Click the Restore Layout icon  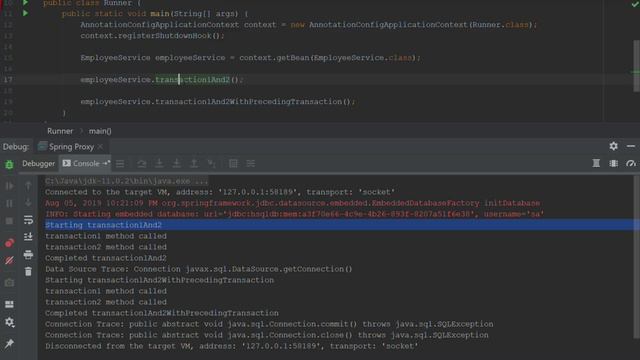click(9, 304)
